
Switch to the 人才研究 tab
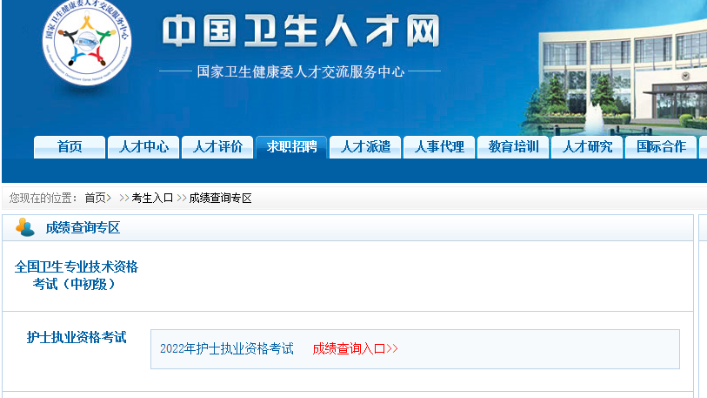[x=587, y=147]
